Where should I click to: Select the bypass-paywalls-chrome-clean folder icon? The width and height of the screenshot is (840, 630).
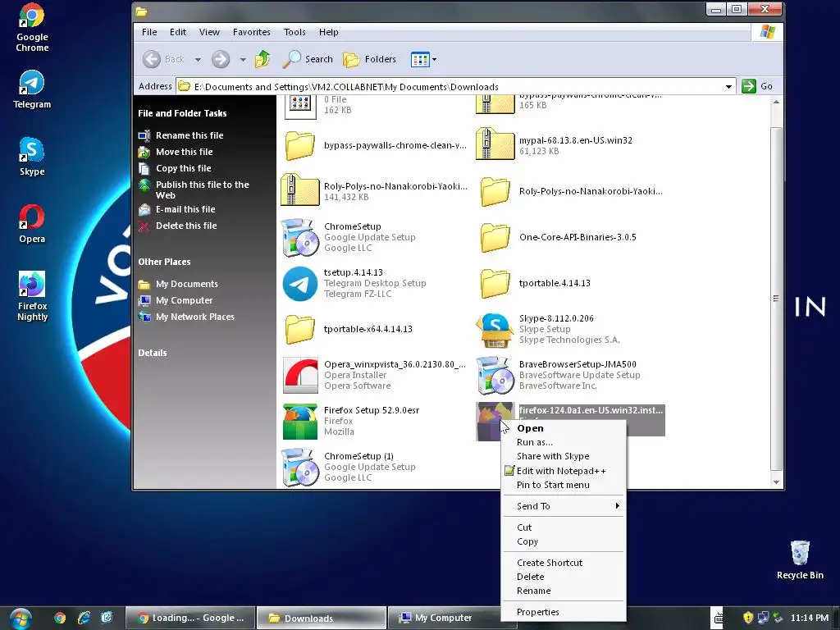point(300,145)
